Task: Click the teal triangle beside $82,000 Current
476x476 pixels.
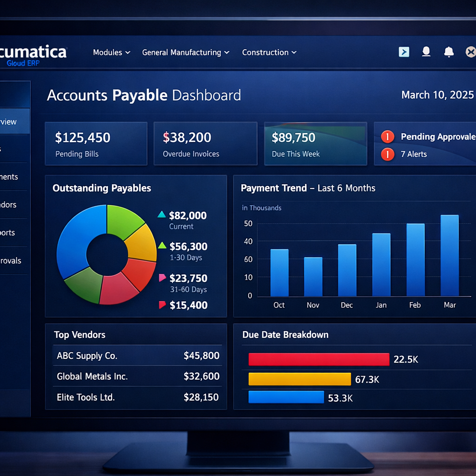Action: [161, 215]
